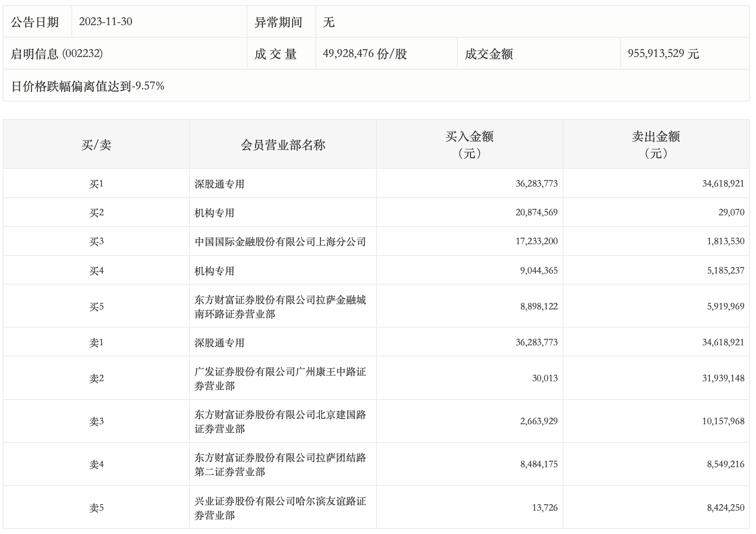The height and width of the screenshot is (534, 756).
Task: Open 东方财富证券北京建国路证券营业部 entry
Action: pos(280,421)
